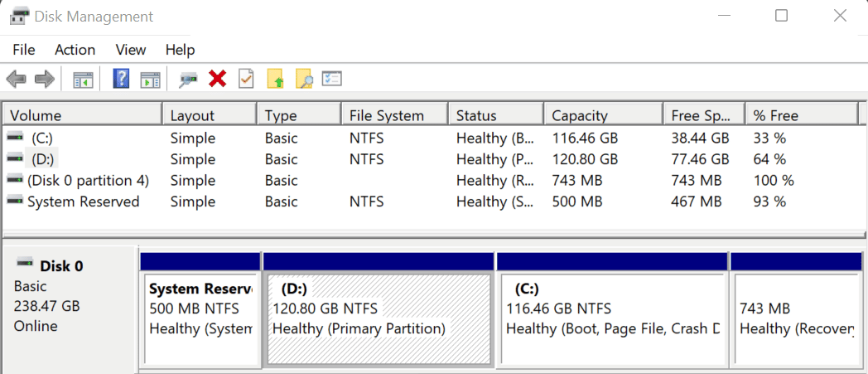Viewport: 868px width, 374px height.
Task: Click the drive icon beside (D:) volume
Action: pyautogui.click(x=15, y=158)
